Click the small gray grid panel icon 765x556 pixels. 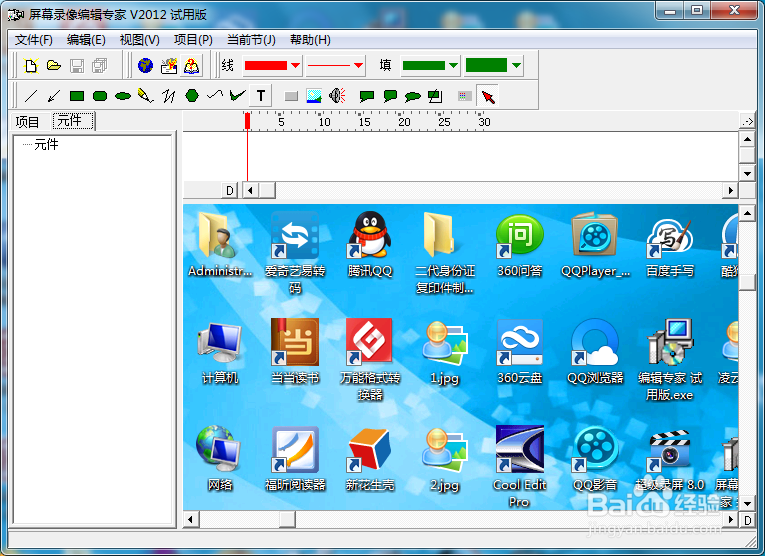coord(464,96)
